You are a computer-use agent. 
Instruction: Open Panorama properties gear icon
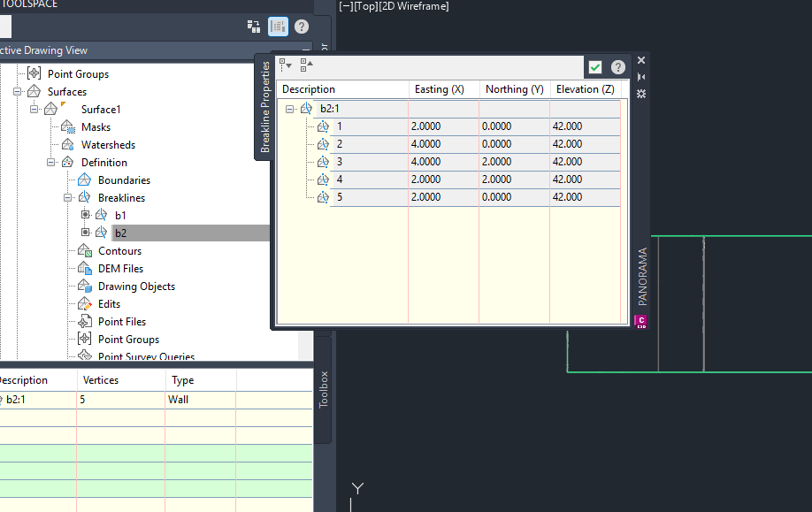pos(641,94)
